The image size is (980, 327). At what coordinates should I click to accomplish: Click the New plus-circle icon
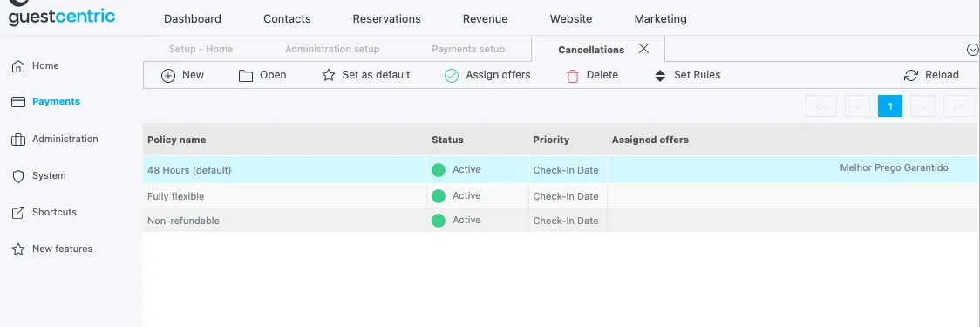(168, 76)
